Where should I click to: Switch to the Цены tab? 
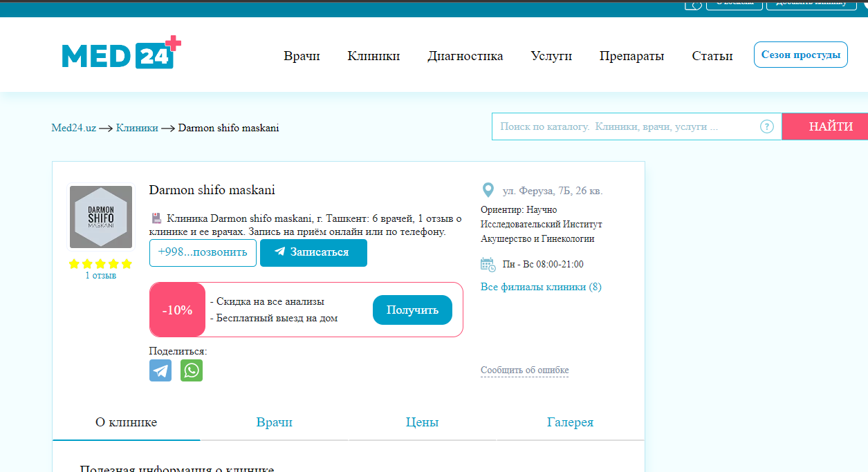[422, 423]
